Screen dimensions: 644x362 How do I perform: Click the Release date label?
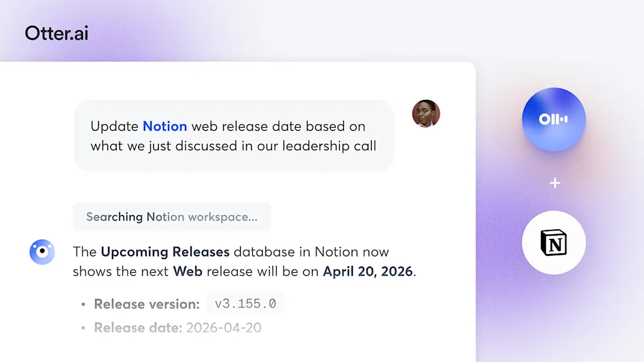(x=138, y=328)
